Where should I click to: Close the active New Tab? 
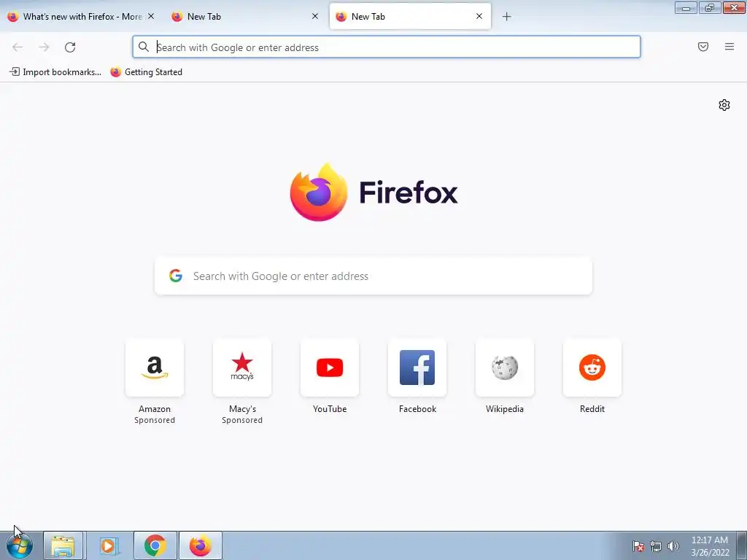point(479,16)
